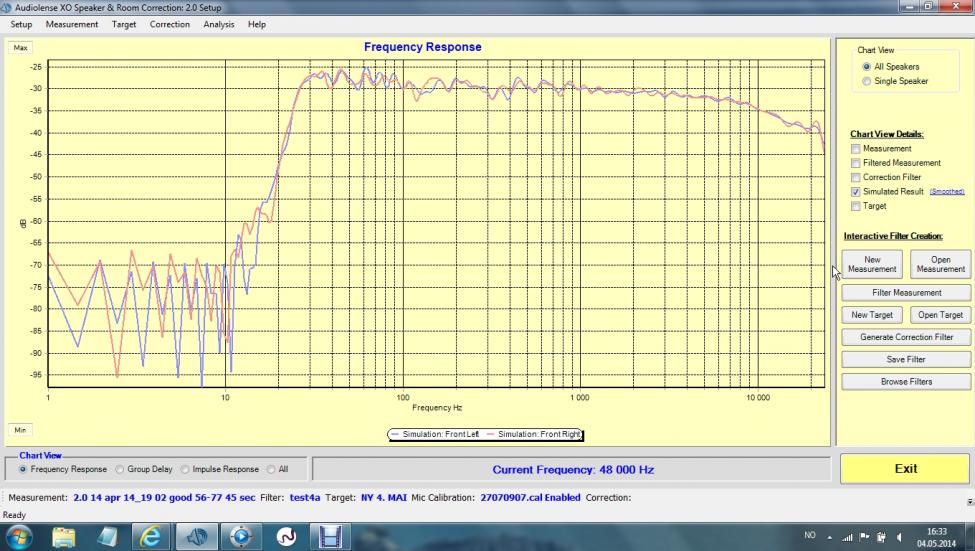Open the Target menu
The width and height of the screenshot is (975, 551).
click(124, 24)
